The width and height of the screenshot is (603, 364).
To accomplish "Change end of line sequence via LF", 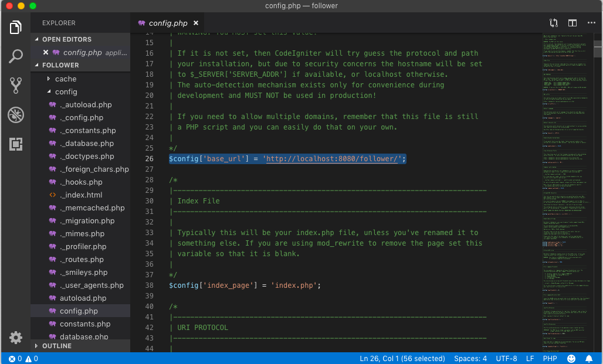I will (530, 359).
